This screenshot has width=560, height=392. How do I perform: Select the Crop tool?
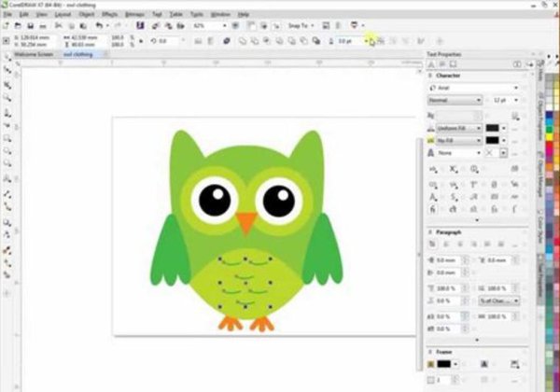7,85
